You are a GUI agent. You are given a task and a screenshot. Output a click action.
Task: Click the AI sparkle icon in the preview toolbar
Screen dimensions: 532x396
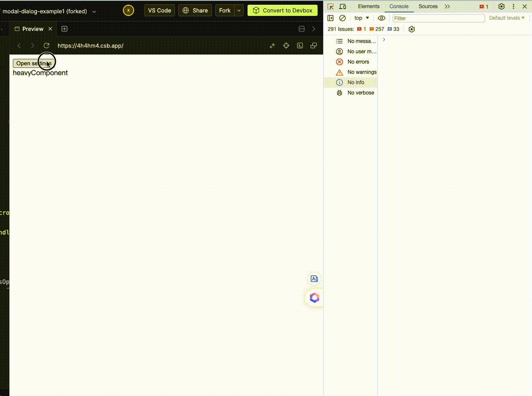pyautogui.click(x=272, y=46)
